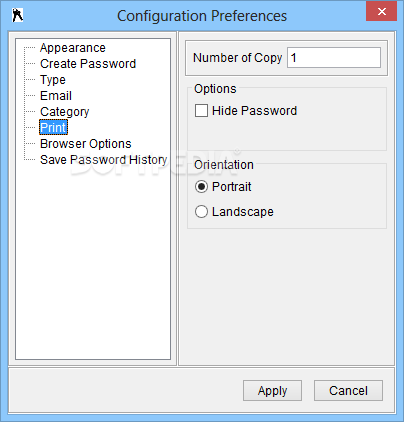The height and width of the screenshot is (422, 404).
Task: Apply the configuration changes
Action: [272, 390]
